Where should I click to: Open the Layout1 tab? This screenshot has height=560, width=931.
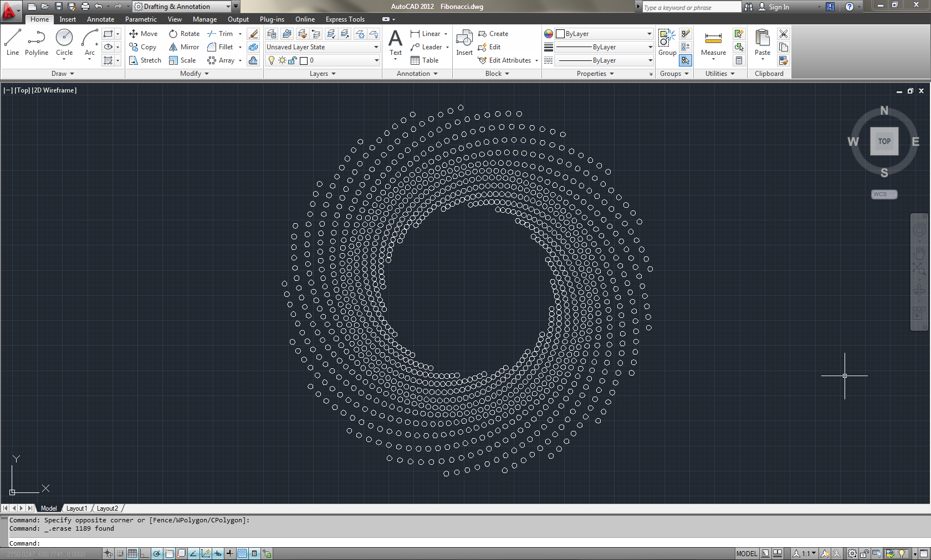pyautogui.click(x=76, y=508)
